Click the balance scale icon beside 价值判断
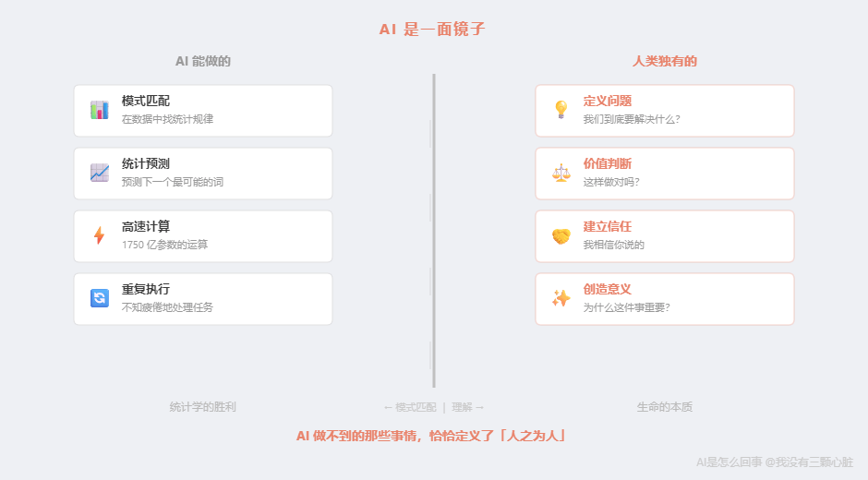Viewport: 868px width, 480px height. (561, 173)
